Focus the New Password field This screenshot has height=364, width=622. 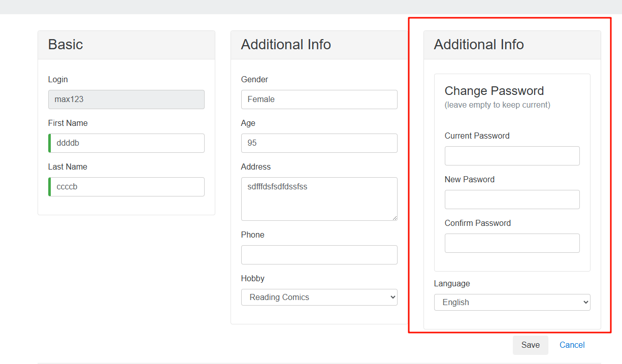pos(512,200)
